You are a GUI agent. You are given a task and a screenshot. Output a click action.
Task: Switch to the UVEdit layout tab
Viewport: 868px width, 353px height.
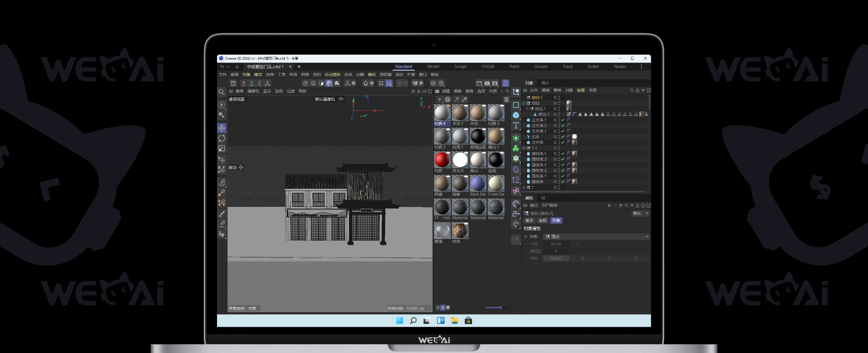(x=488, y=67)
